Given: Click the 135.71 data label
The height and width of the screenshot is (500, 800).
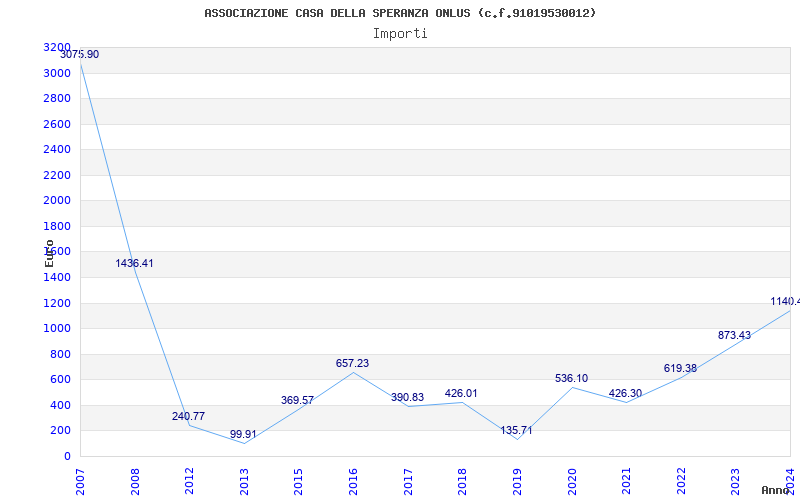Looking at the screenshot, I should tap(516, 431).
